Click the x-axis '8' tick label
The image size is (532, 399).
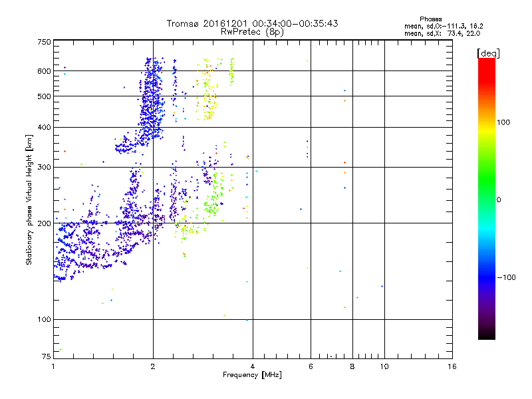[352, 366]
